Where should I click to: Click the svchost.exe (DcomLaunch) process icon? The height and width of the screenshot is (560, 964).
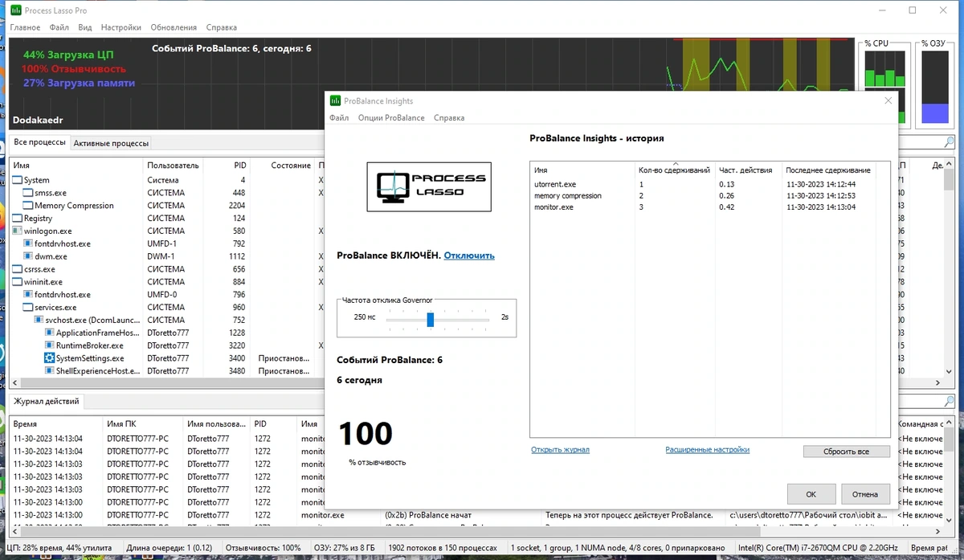pos(39,320)
